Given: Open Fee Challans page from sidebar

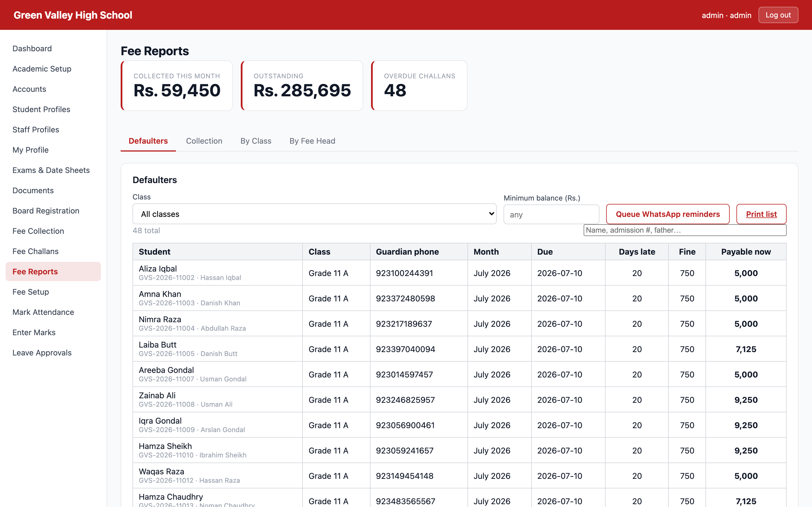Looking at the screenshot, I should (x=36, y=251).
